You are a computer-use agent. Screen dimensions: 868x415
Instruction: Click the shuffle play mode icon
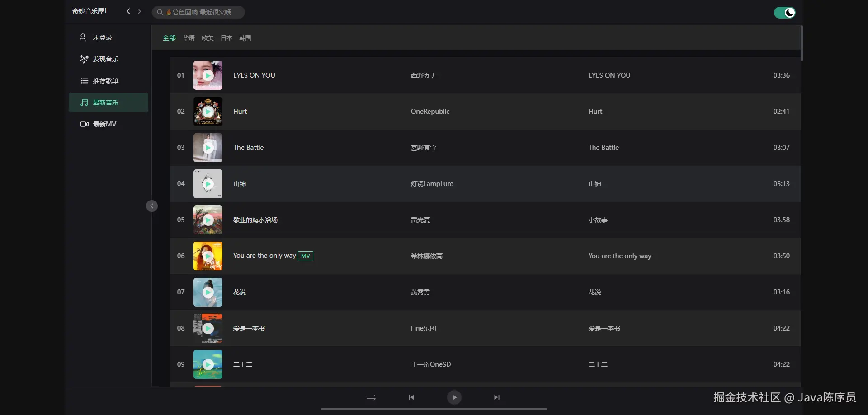click(371, 397)
